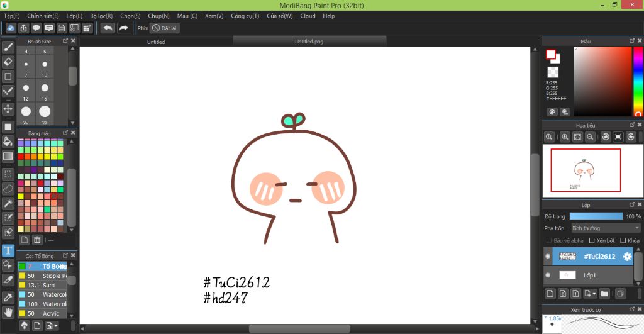Image resolution: width=644 pixels, height=334 pixels.
Task: Click the new folder layer icon
Action: [x=604, y=293]
